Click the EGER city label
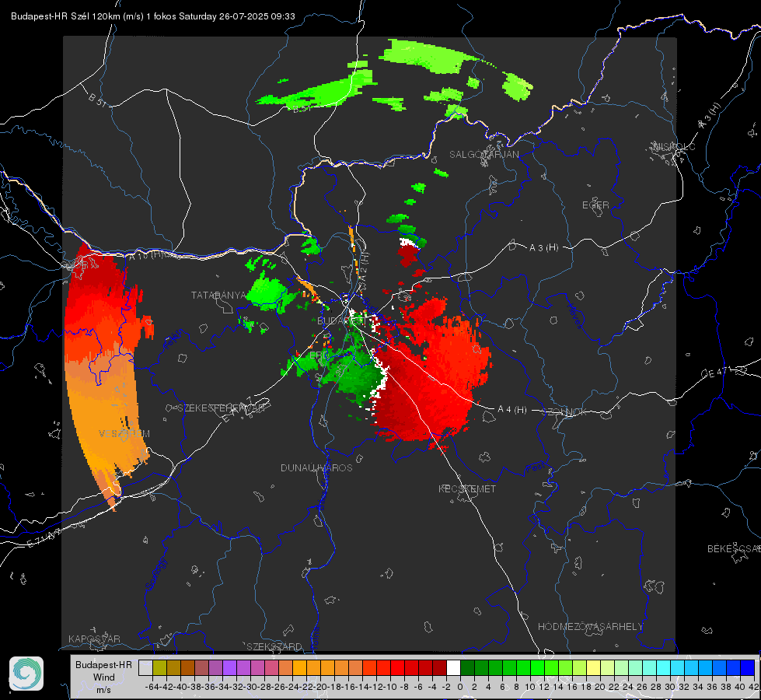This screenshot has width=761, height=700. (x=595, y=205)
